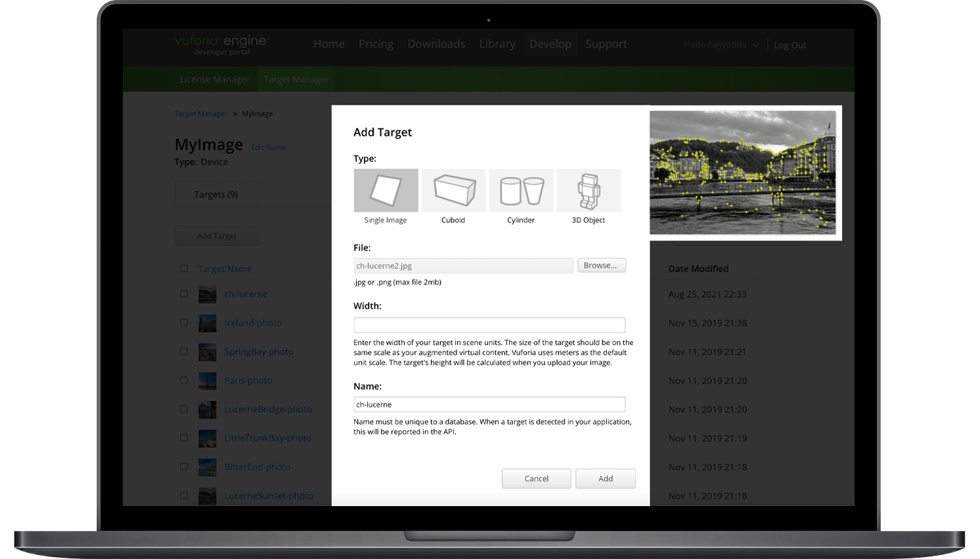This screenshot has width=980, height=559.
Task: Click the Edit Name link
Action: (269, 148)
